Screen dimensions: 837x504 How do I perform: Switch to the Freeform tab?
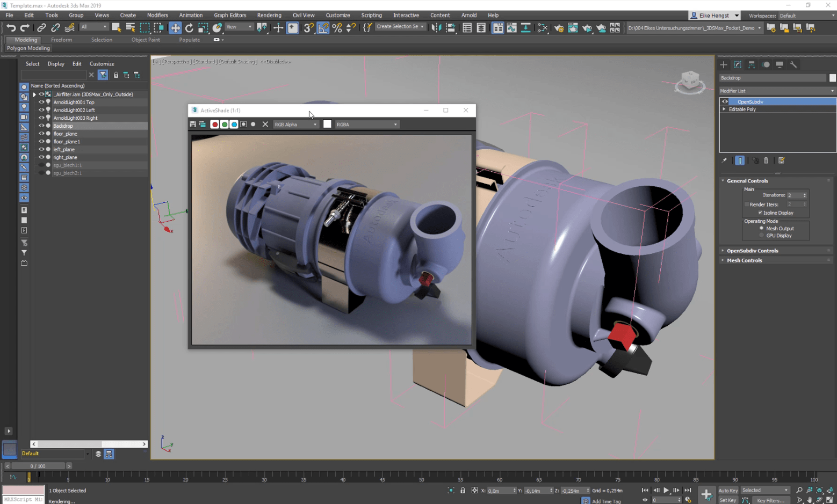tap(61, 39)
